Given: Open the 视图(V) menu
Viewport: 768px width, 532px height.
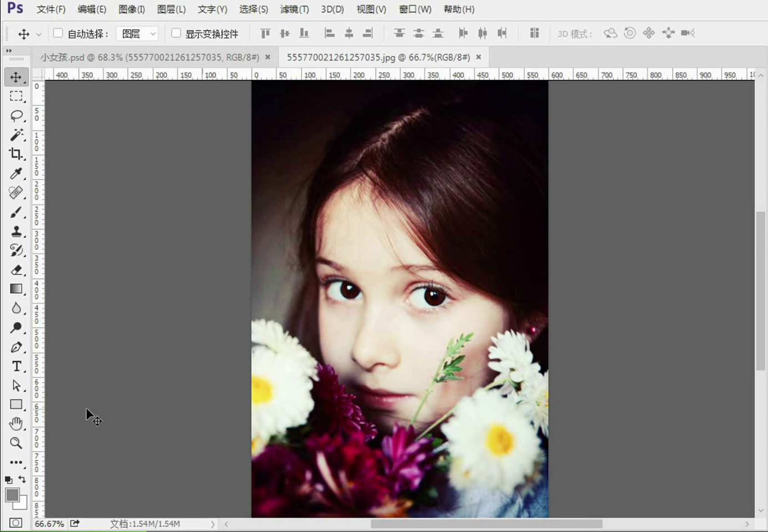Looking at the screenshot, I should pyautogui.click(x=371, y=9).
